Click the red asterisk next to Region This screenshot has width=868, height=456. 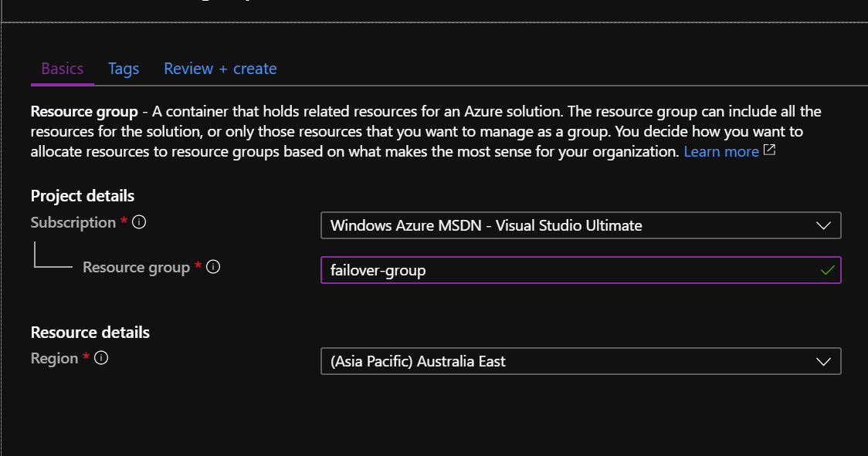pyautogui.click(x=85, y=356)
